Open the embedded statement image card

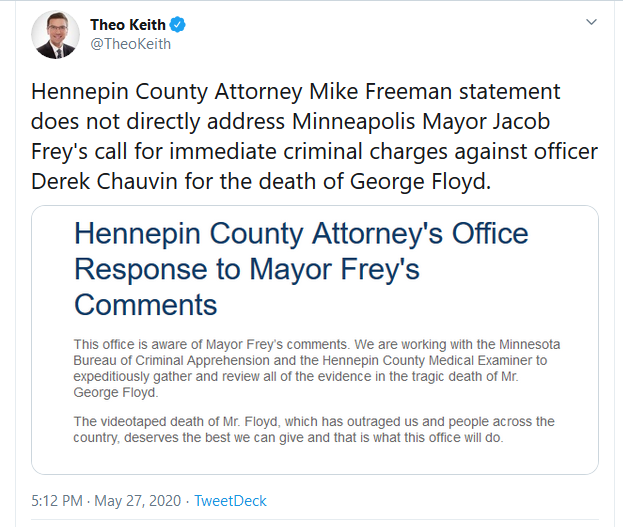[315, 340]
